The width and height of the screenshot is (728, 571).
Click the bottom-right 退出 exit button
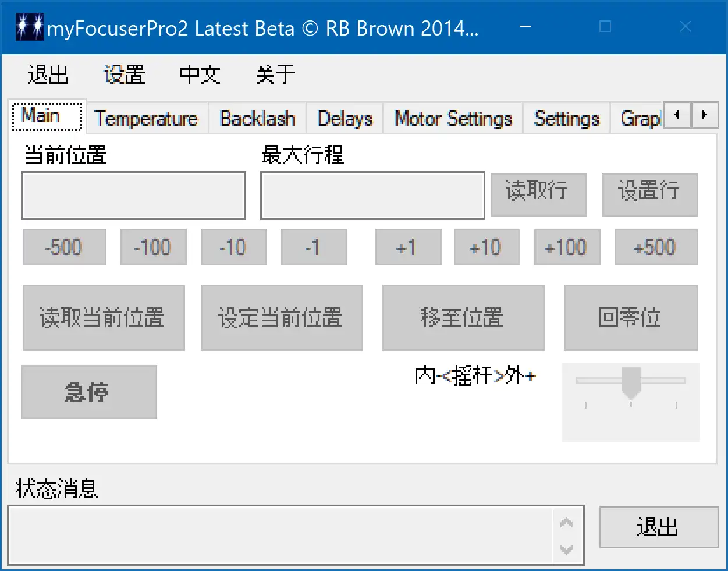pyautogui.click(x=659, y=527)
